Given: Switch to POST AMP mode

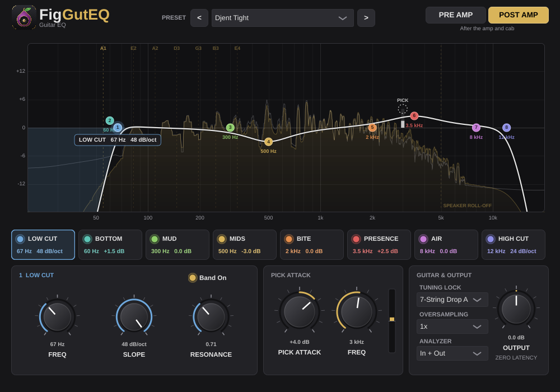Looking at the screenshot, I should click(518, 15).
